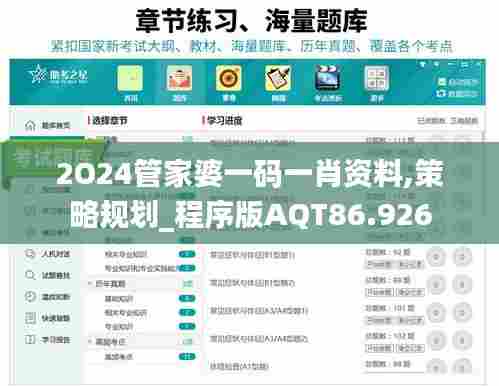
Task: Open 学习报告 in the left sidebar
Action: [x=48, y=340]
